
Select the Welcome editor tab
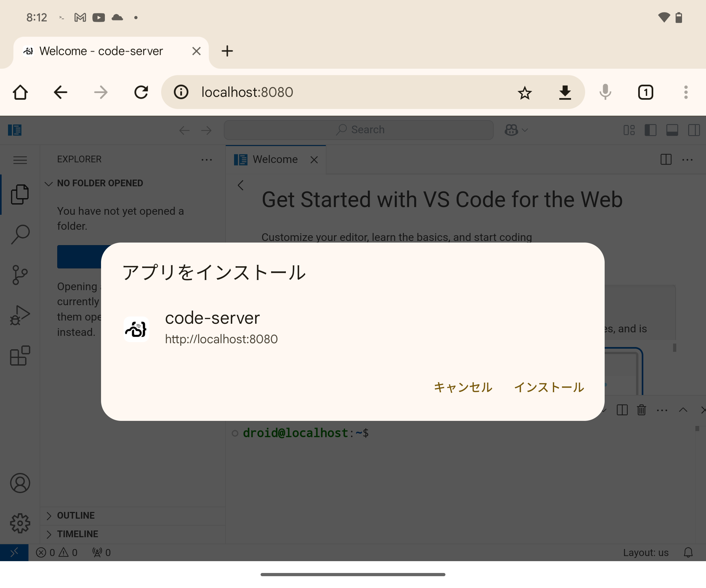[275, 159]
